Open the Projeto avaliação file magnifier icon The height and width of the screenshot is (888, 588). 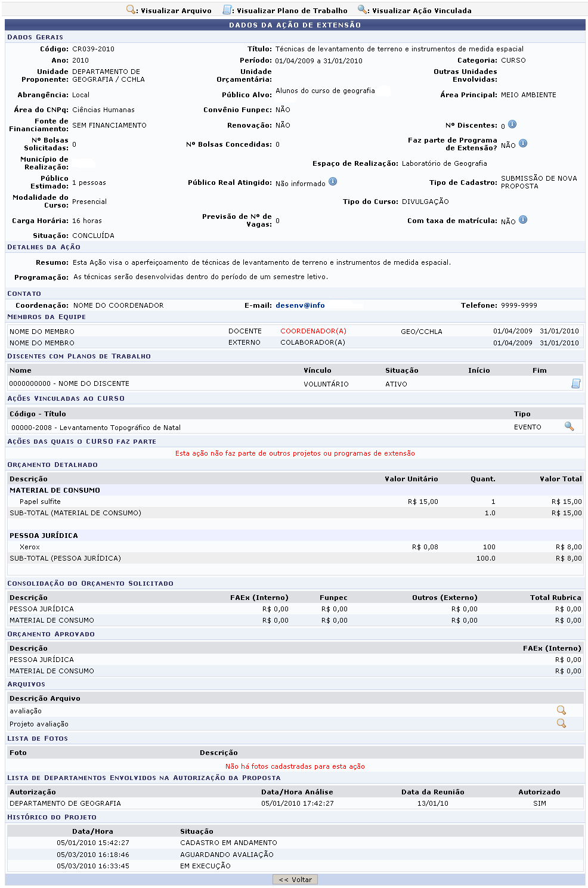pos(561,723)
